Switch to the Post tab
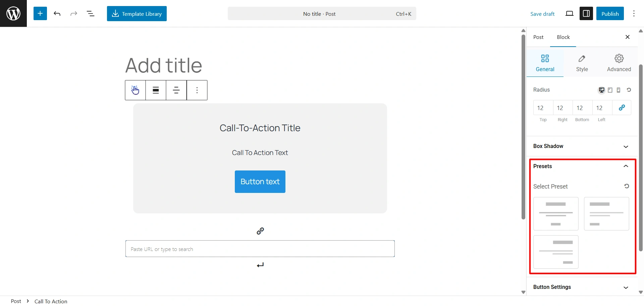This screenshot has height=306, width=644. point(538,37)
